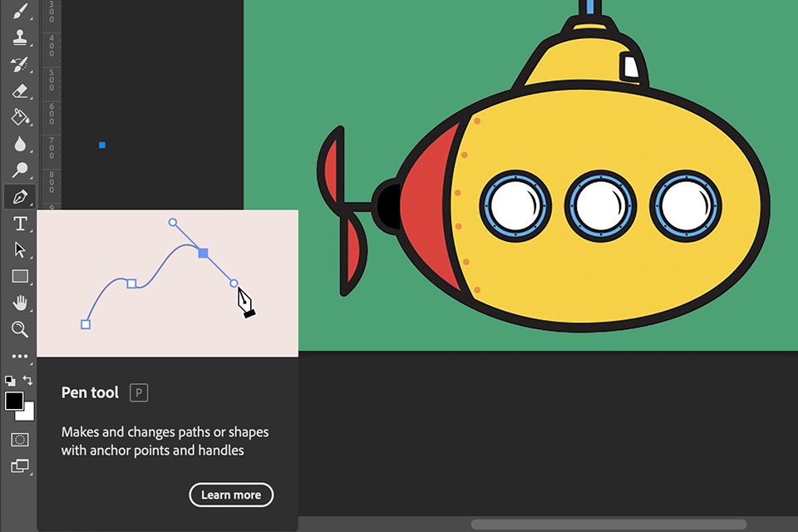Open the black foreground color swatch
The width and height of the screenshot is (798, 532).
tap(14, 401)
